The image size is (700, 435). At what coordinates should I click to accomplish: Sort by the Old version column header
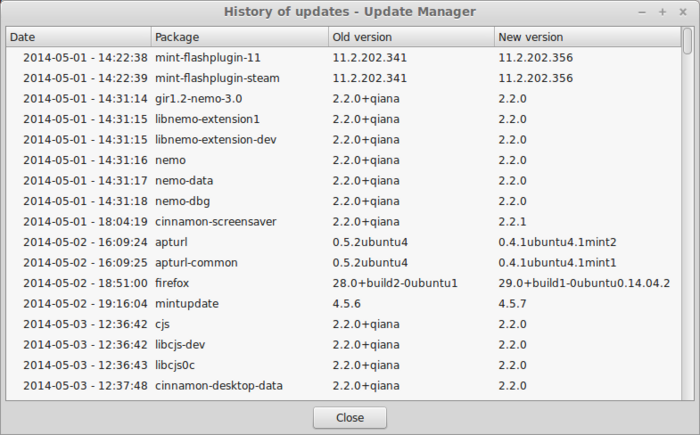coord(410,37)
